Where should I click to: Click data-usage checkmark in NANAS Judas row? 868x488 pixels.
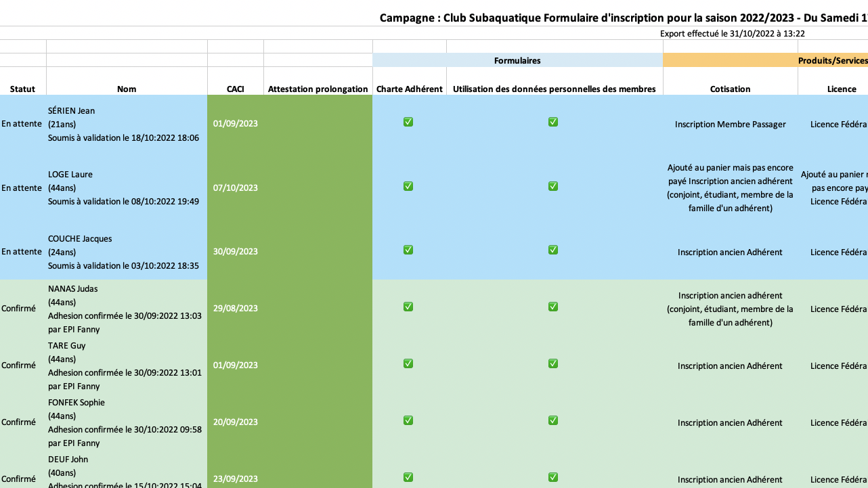coord(553,307)
